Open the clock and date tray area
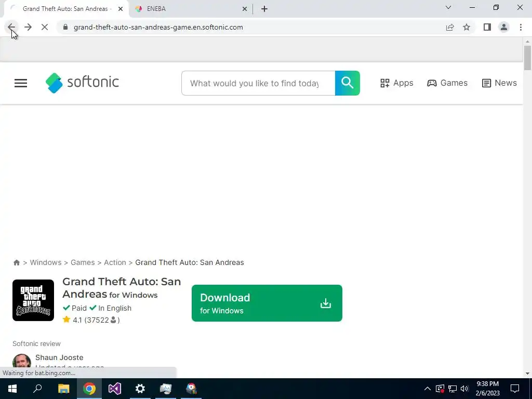Image resolution: width=532 pixels, height=399 pixels. coord(487,389)
